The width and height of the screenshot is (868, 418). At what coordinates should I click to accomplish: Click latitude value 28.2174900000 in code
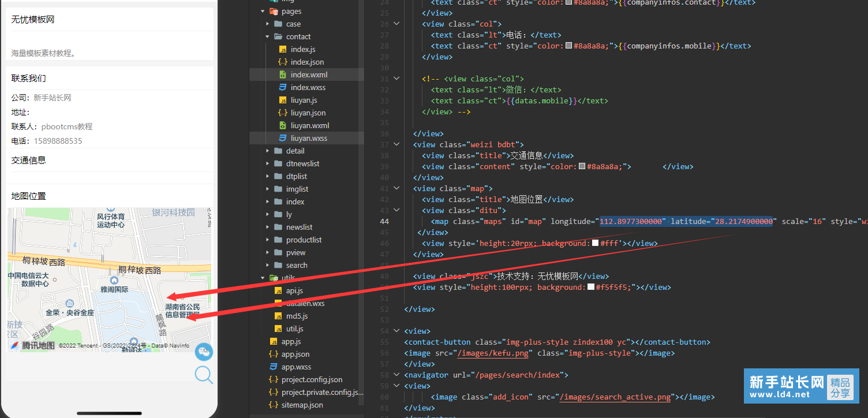pos(744,221)
